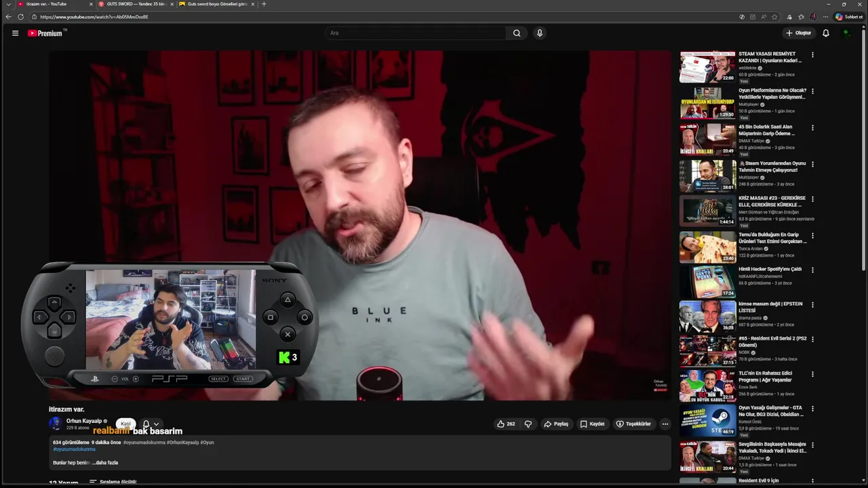
Task: Open options for STEAM YASASI RESMİYET video
Action: pos(812,55)
